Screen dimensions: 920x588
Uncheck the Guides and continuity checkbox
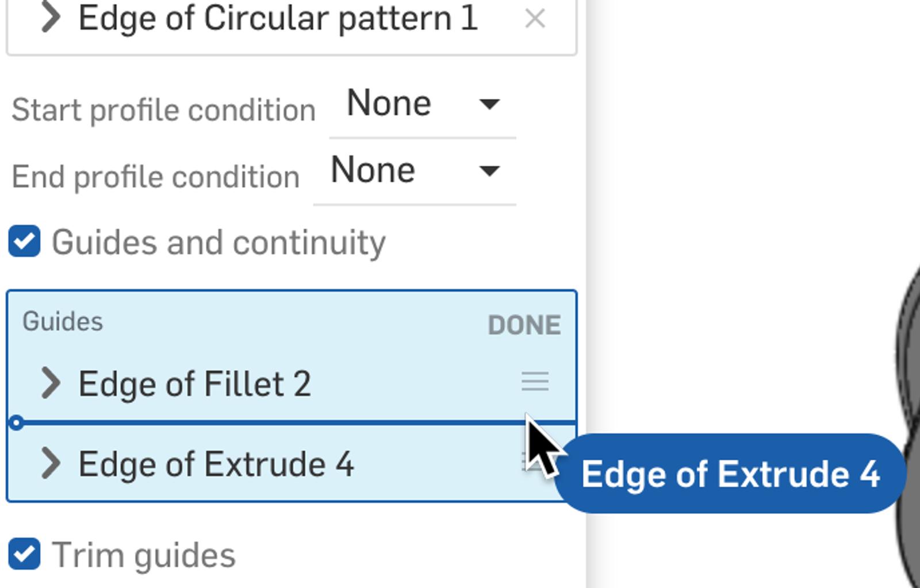point(25,241)
